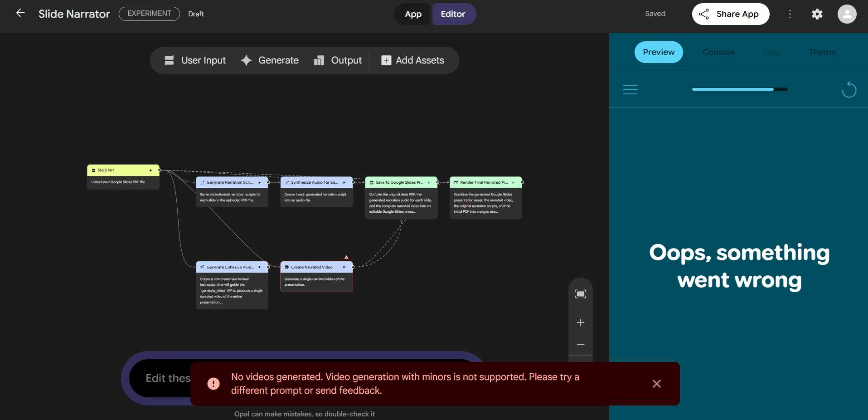Open the hamburger menu in preview panel
The height and width of the screenshot is (420, 868).
click(x=630, y=90)
